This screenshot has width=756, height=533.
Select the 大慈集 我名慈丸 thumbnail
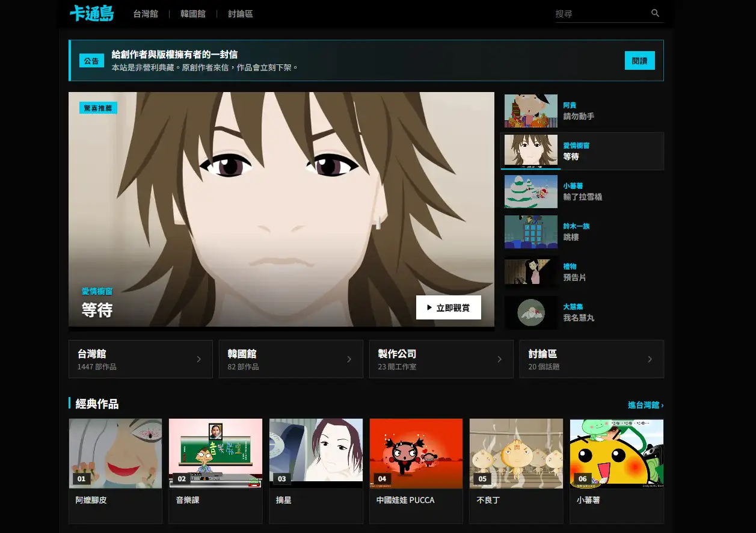coord(531,312)
